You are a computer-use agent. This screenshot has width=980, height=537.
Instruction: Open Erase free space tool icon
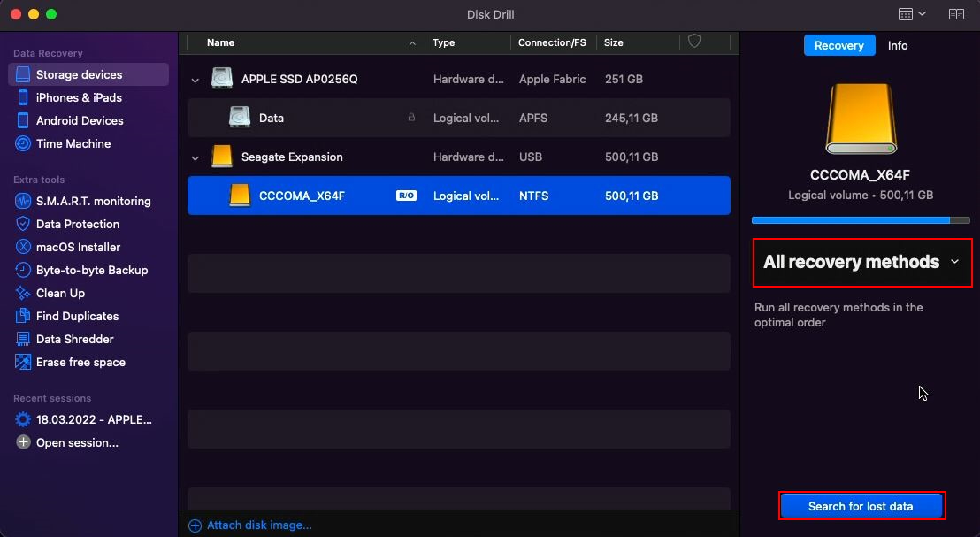[23, 362]
